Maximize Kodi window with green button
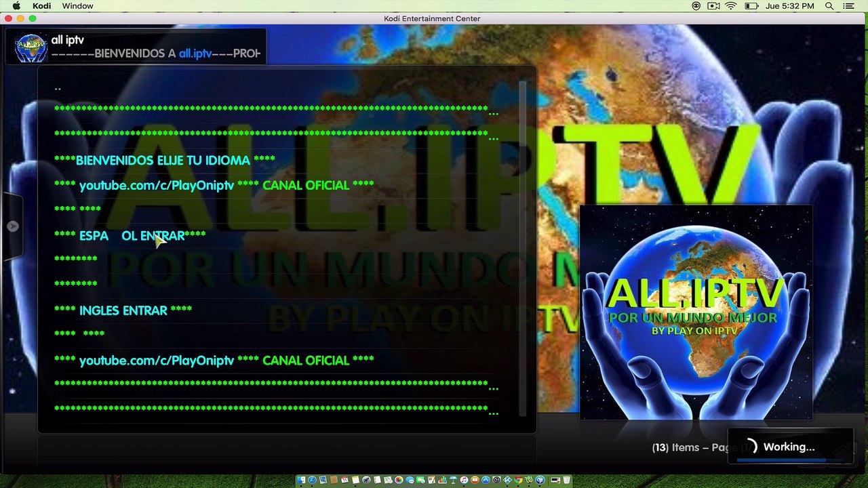The width and height of the screenshot is (868, 488). pos(32,18)
